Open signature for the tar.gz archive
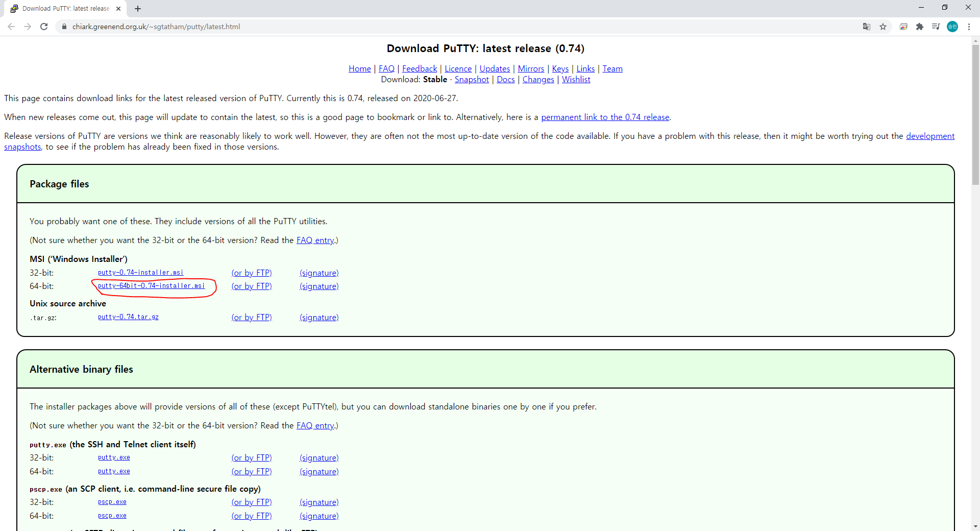Screen dimensions: 980x531 click(x=319, y=317)
